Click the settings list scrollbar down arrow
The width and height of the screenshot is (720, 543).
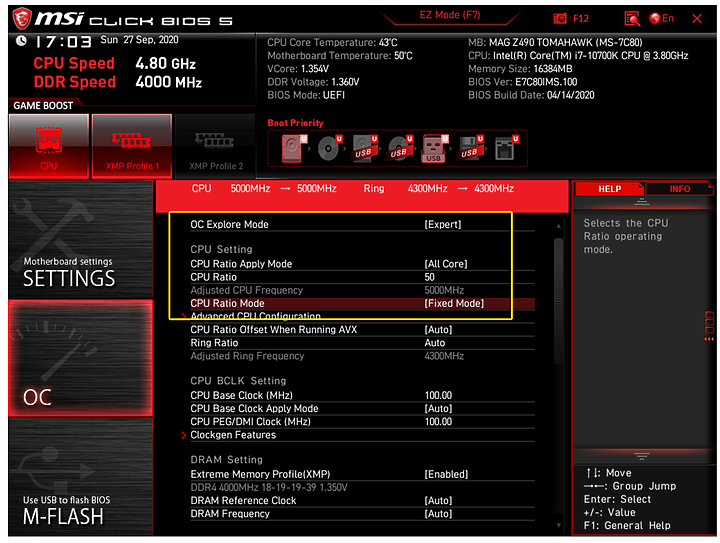coord(558,526)
